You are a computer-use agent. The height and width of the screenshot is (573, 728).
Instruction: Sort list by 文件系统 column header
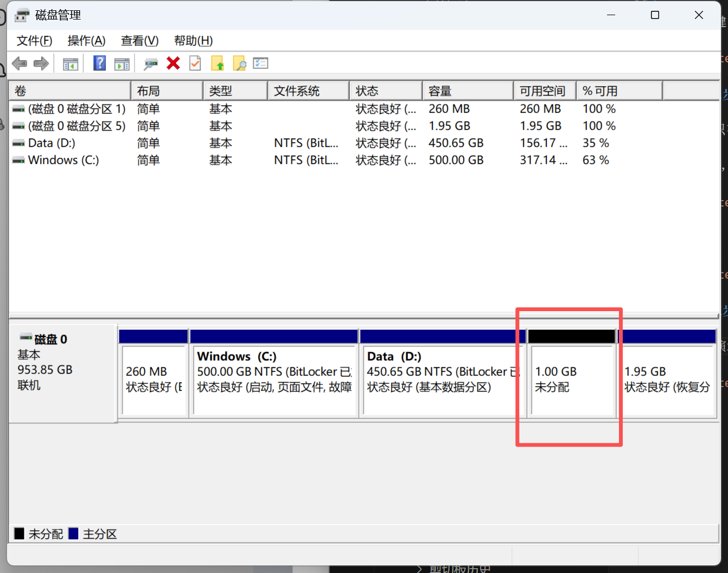point(308,91)
